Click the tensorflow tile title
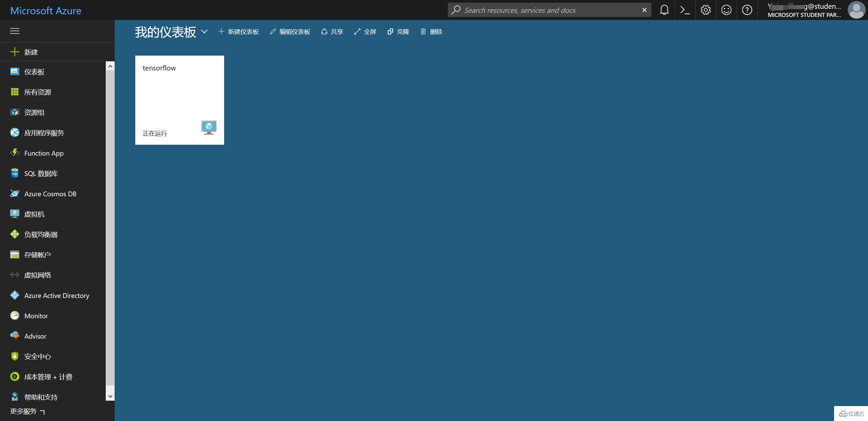The image size is (868, 421). [159, 68]
